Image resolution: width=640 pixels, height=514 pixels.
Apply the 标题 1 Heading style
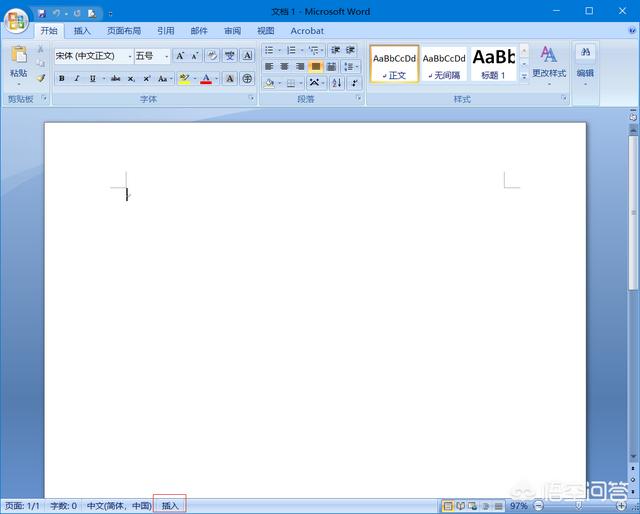point(494,64)
